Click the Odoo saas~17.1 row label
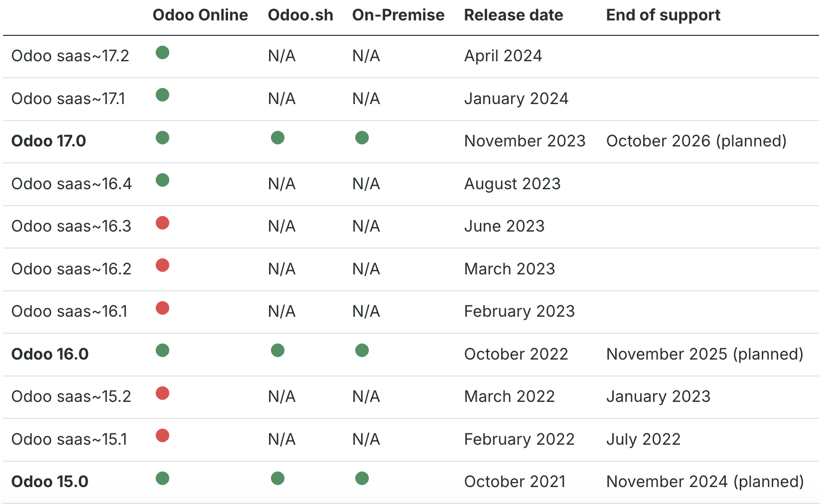Screen dimensions: 821x504 (68, 99)
